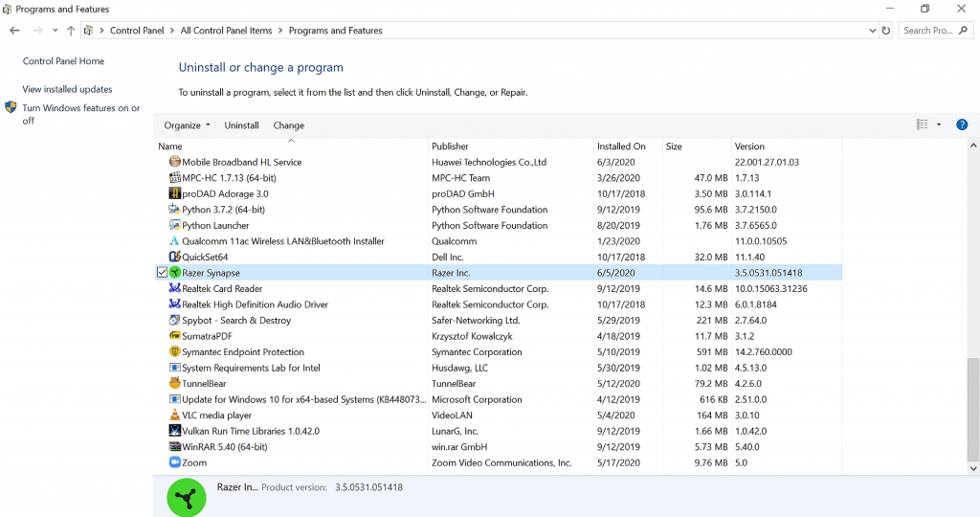Click the scroll down arrow of the list
Viewport: 980px width, 517px height.
point(973,468)
